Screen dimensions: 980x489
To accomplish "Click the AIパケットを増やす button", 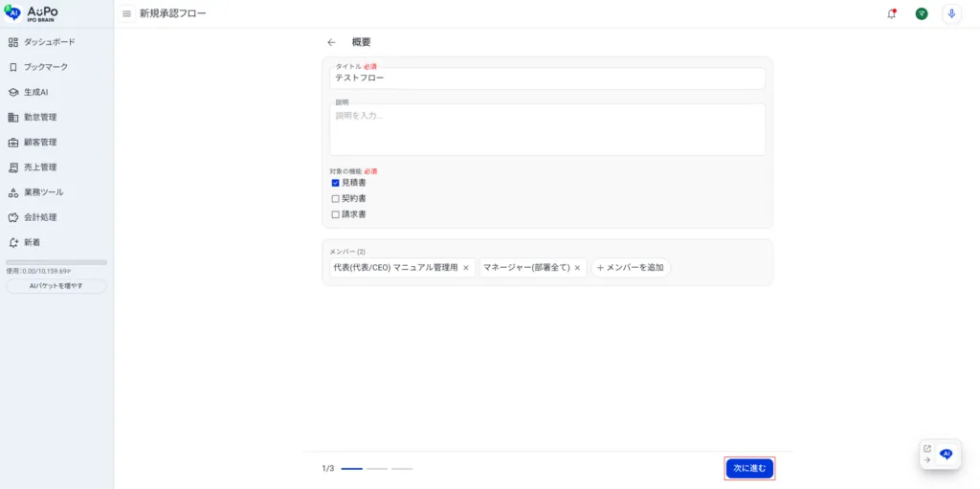I will (x=56, y=286).
